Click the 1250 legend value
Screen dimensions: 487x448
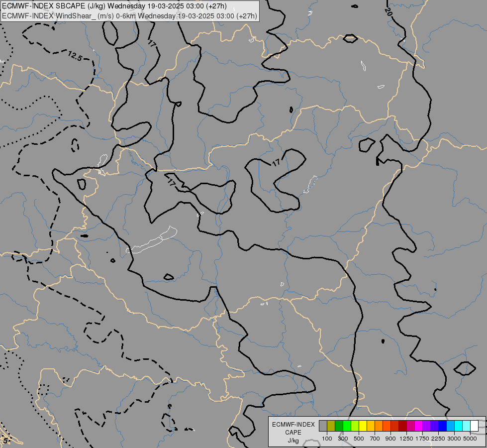click(x=406, y=439)
